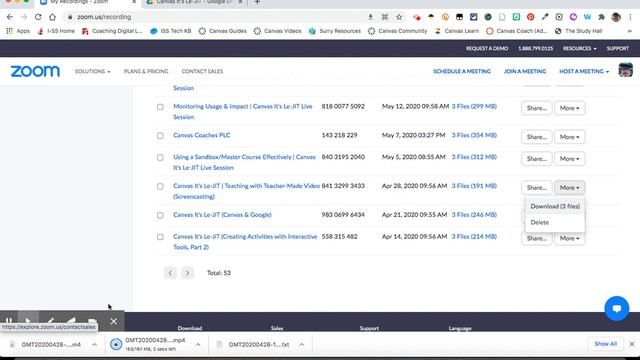The image size is (640, 360).
Task: Expand the Host a Meeting dropdown
Action: point(584,71)
